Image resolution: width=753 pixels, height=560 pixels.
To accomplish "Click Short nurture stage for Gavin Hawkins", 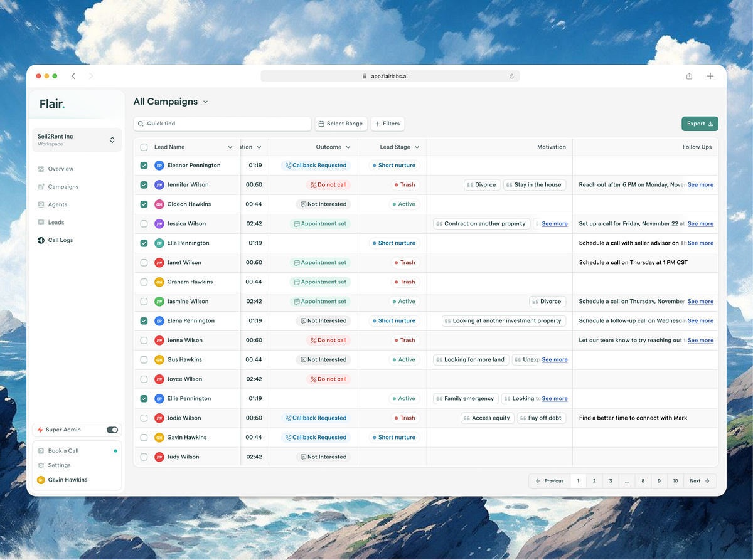I will pos(393,438).
